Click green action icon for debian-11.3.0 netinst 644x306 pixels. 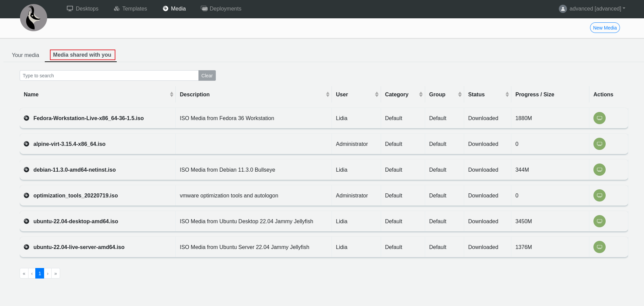click(599, 170)
